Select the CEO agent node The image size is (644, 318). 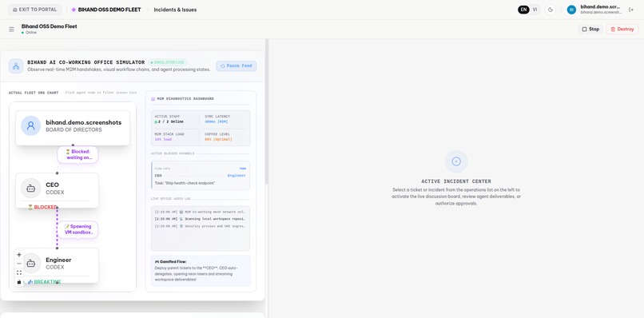[57, 190]
